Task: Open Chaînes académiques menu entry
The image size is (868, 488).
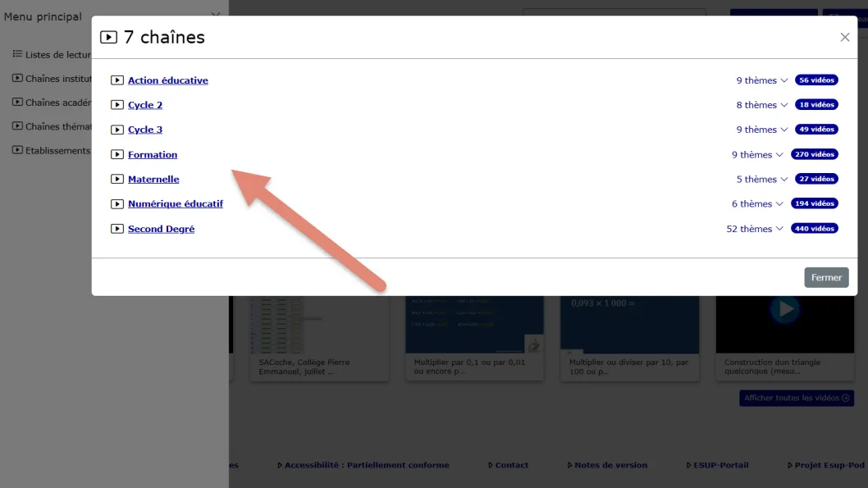Action: [52, 103]
